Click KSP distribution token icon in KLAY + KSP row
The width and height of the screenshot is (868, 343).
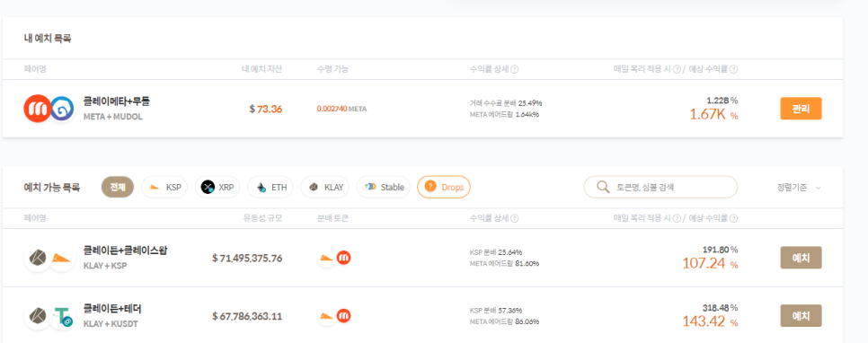click(327, 258)
